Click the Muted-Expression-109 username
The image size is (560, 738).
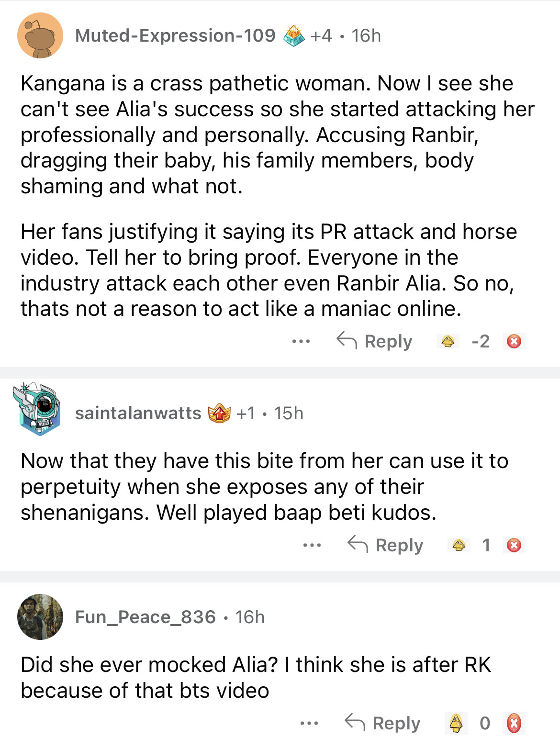pyautogui.click(x=175, y=35)
